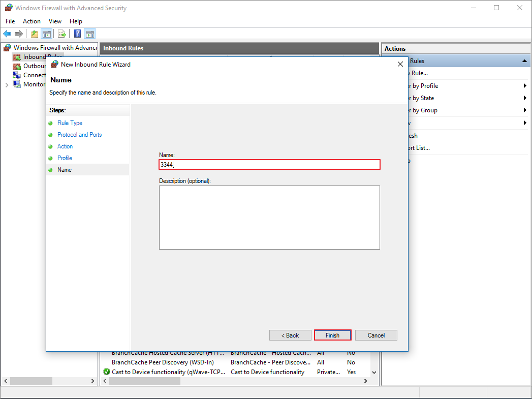Expand the Filter by Profile submenu arrow
The width and height of the screenshot is (532, 399).
(x=525, y=86)
